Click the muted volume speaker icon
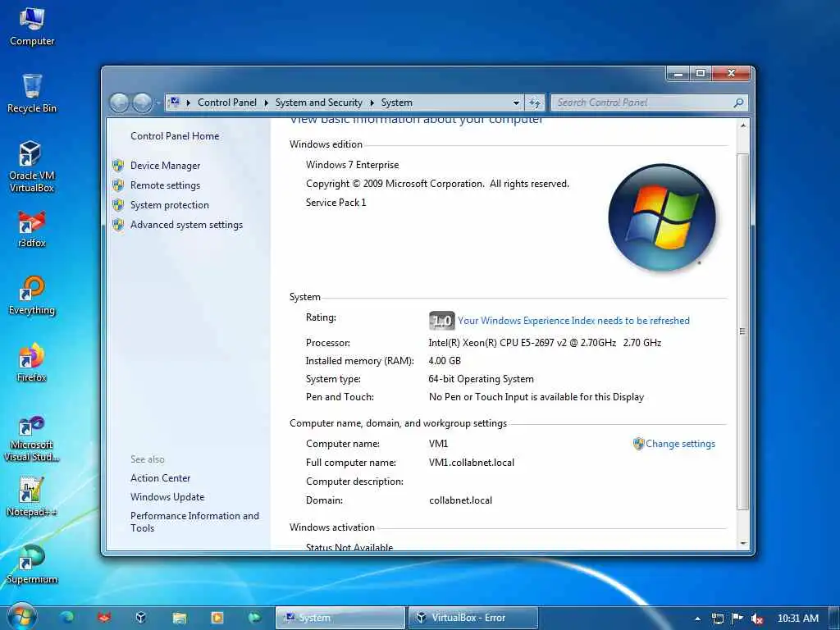This screenshot has height=630, width=840. [756, 619]
